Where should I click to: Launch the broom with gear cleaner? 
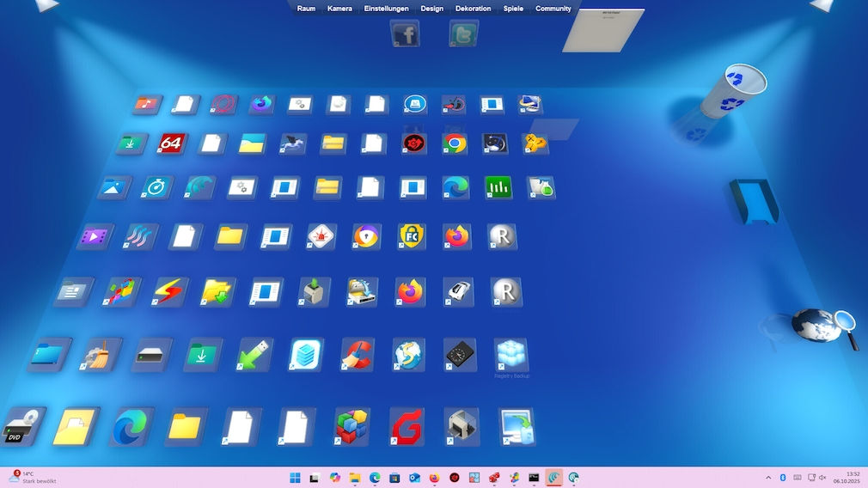tap(101, 355)
